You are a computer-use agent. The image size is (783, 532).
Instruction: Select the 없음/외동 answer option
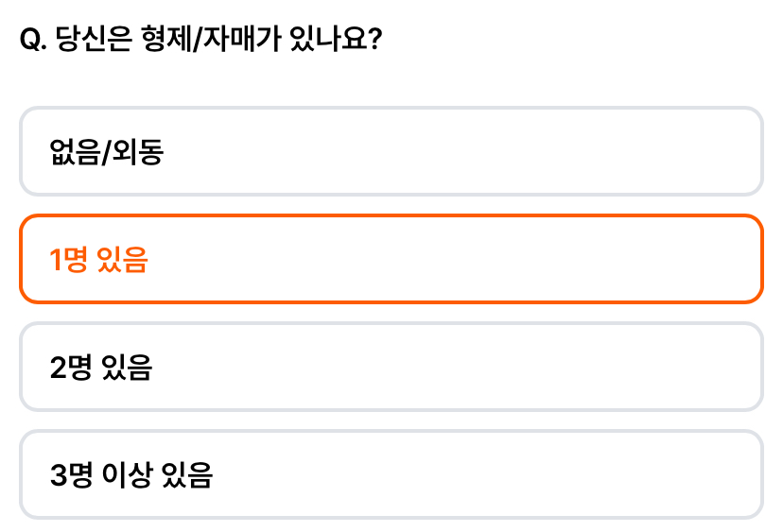click(x=391, y=151)
